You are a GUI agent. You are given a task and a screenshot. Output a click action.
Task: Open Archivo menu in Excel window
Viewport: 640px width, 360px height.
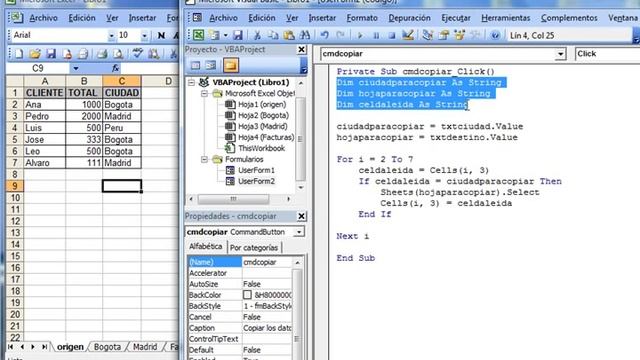coord(43,18)
